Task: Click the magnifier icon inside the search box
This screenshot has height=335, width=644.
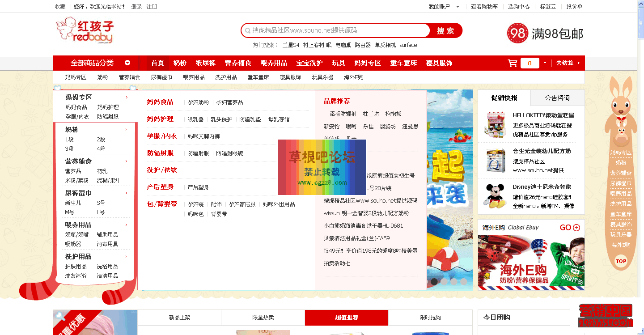Action: (248, 30)
